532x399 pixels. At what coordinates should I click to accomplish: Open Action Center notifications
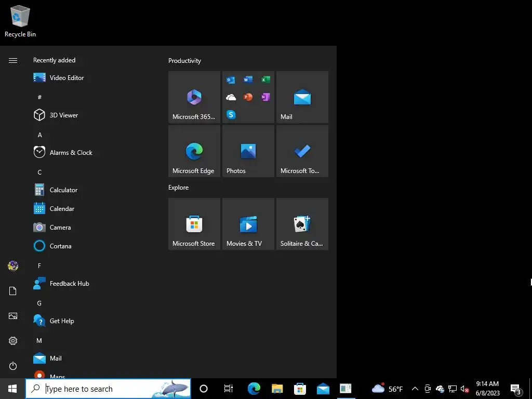point(516,389)
